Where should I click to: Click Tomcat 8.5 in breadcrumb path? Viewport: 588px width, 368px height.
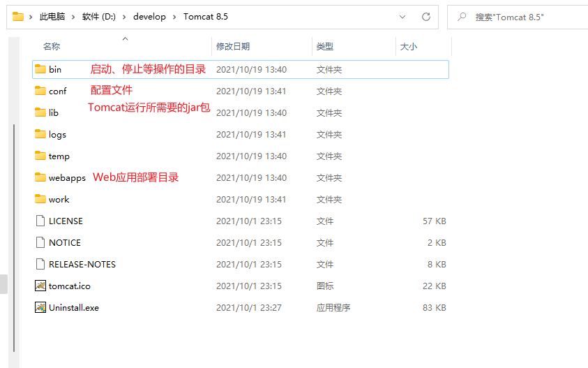point(206,17)
